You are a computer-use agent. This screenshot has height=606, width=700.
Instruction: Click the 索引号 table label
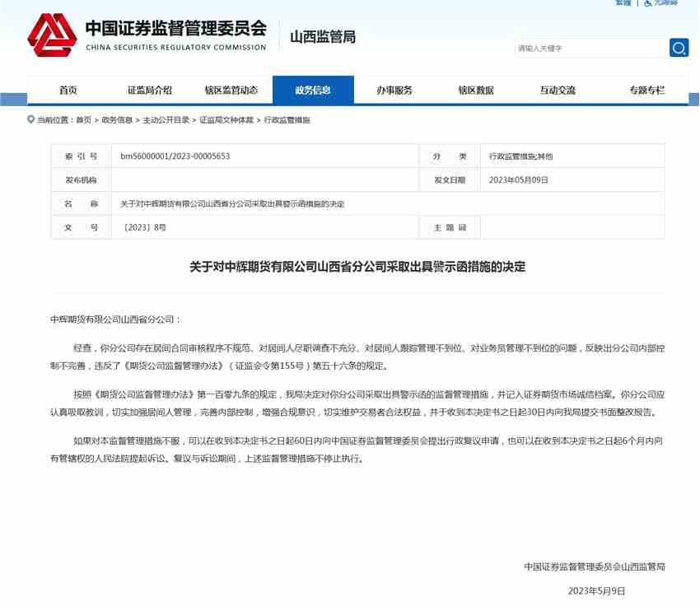tap(81, 156)
